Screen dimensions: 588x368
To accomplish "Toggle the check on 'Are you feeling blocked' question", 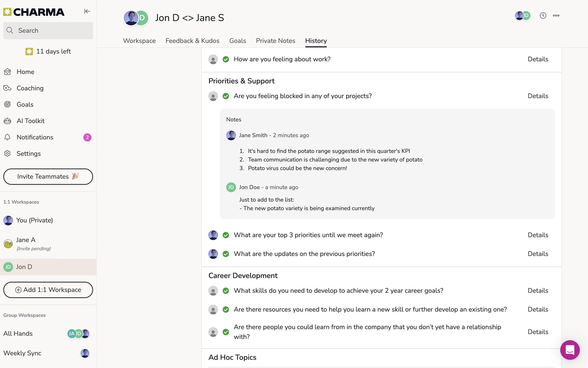I will click(226, 96).
